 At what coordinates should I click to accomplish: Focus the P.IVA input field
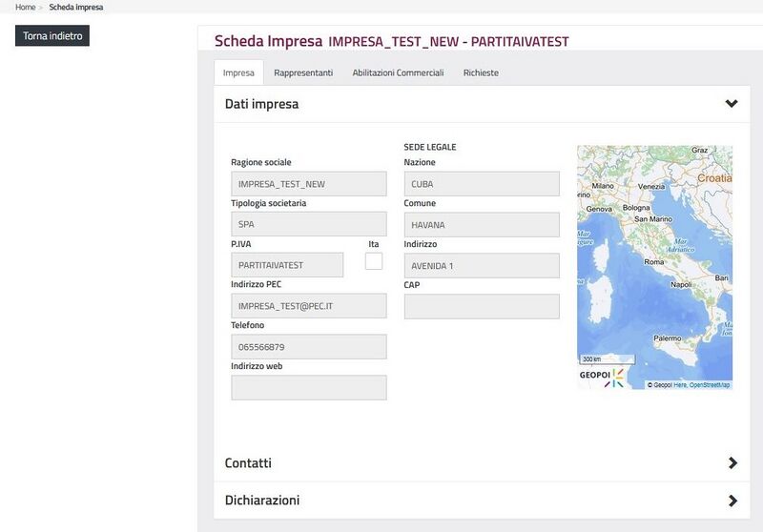[287, 265]
